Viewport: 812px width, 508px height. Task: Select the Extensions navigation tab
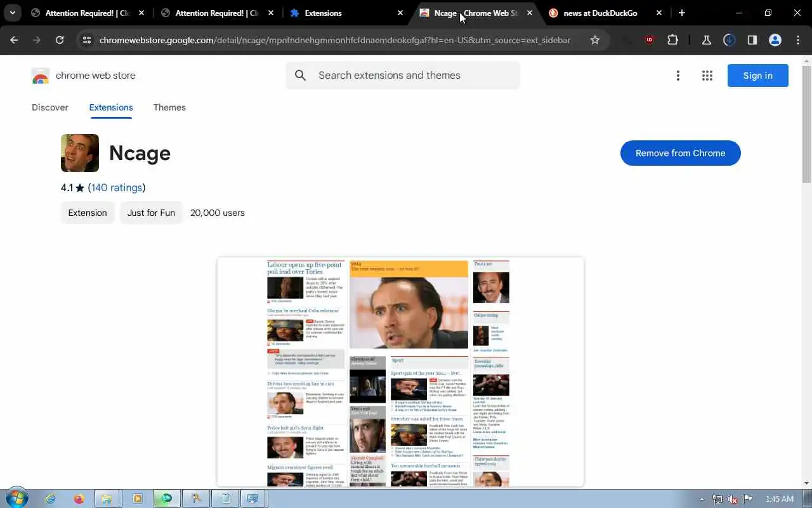(111, 107)
